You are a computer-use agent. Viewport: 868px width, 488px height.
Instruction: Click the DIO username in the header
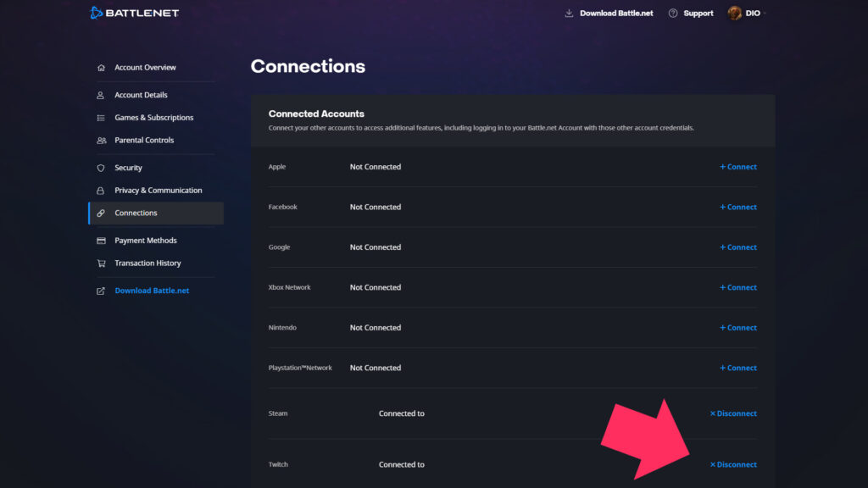(x=753, y=14)
